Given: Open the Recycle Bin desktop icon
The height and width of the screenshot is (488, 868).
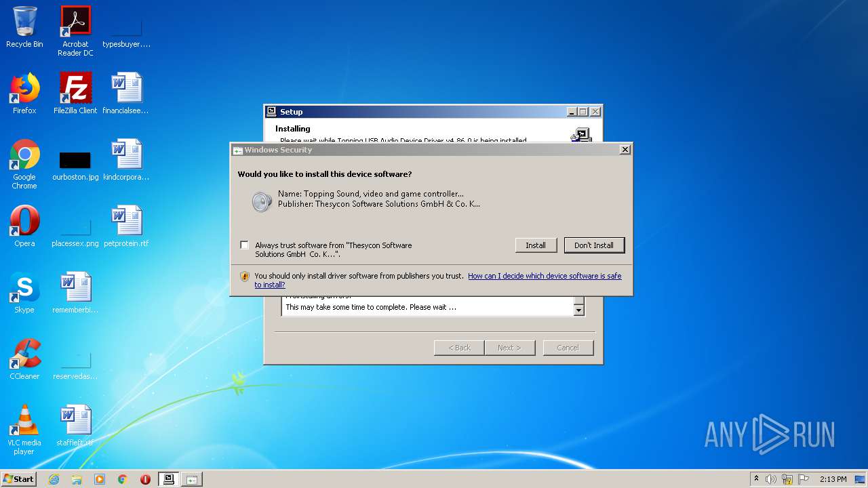Looking at the screenshot, I should click(x=24, y=28).
